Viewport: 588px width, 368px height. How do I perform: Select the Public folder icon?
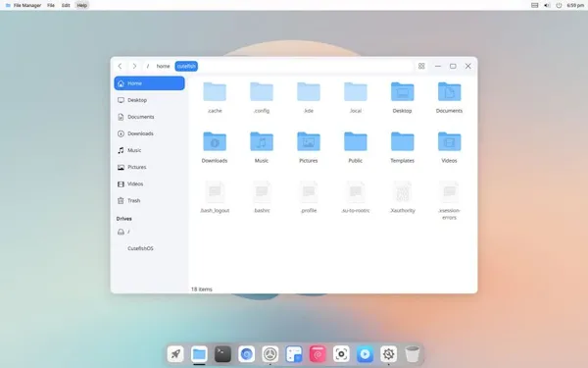click(356, 141)
